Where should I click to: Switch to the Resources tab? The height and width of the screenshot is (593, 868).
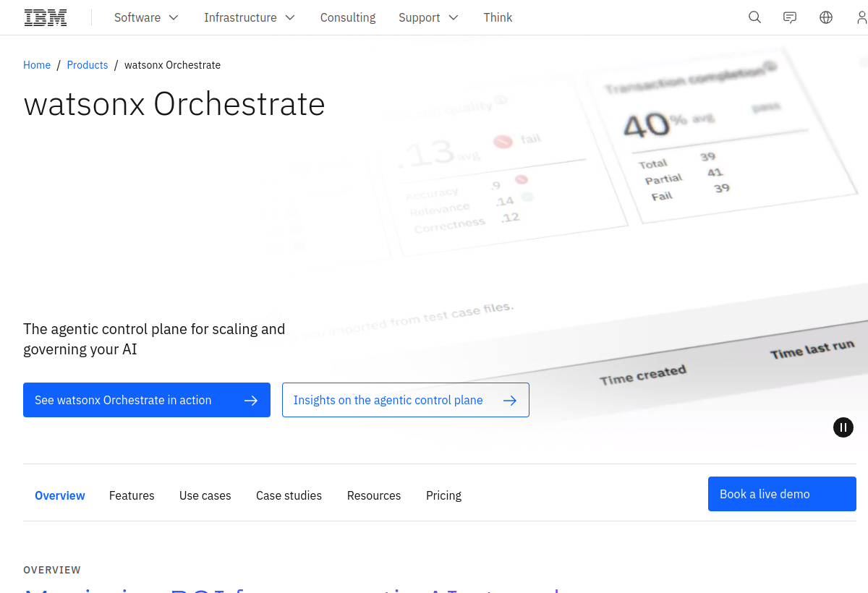[374, 495]
